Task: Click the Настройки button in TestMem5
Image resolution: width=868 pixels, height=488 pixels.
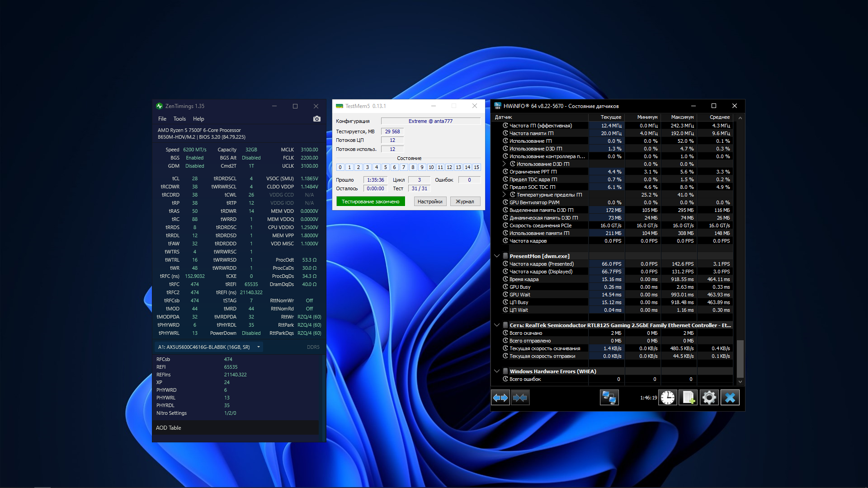Action: point(430,202)
